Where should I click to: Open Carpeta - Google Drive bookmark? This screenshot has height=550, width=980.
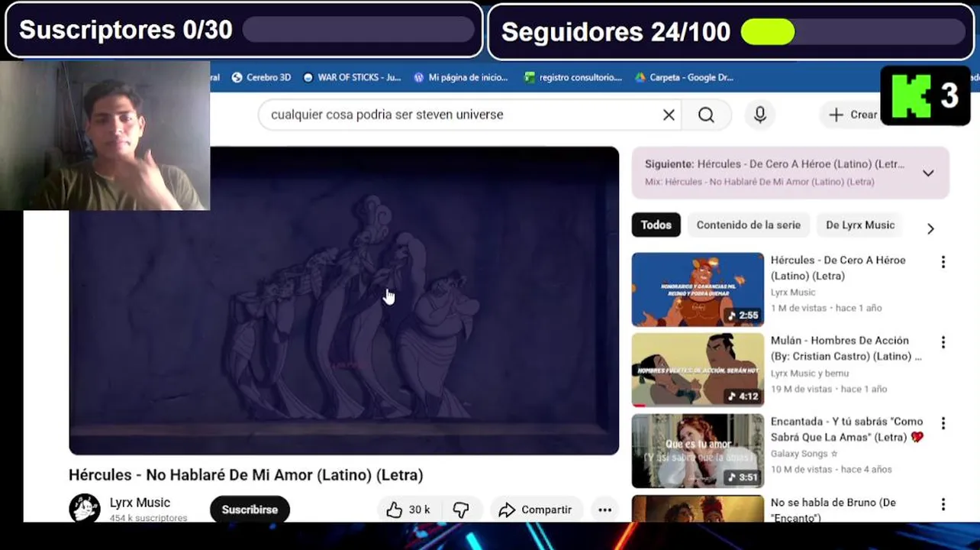tap(684, 77)
